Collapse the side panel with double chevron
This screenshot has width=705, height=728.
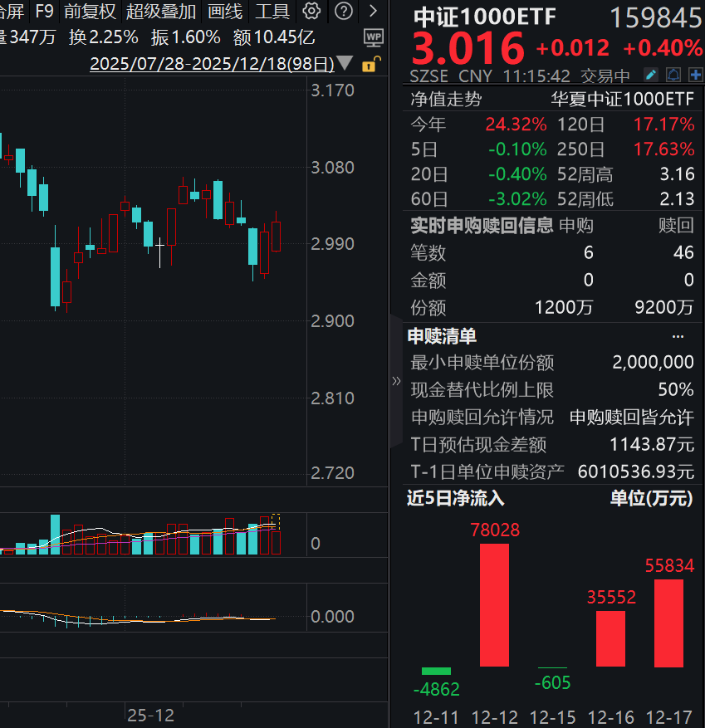[396, 381]
